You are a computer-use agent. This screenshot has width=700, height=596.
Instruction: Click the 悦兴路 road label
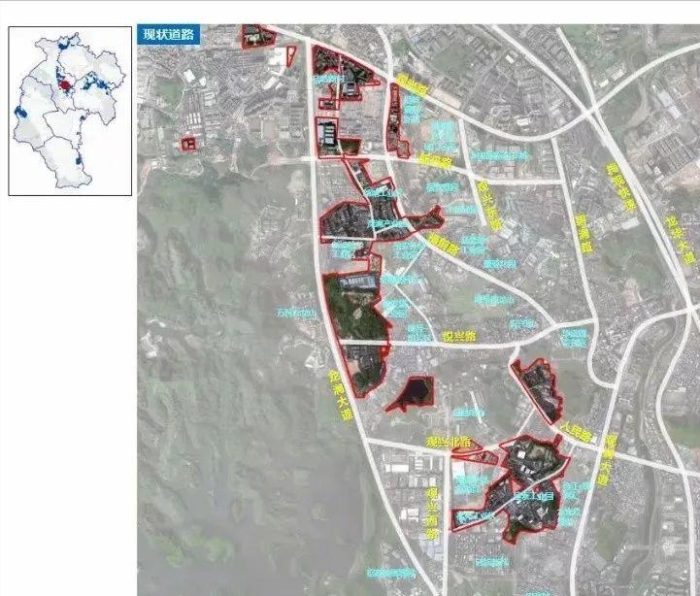459,336
